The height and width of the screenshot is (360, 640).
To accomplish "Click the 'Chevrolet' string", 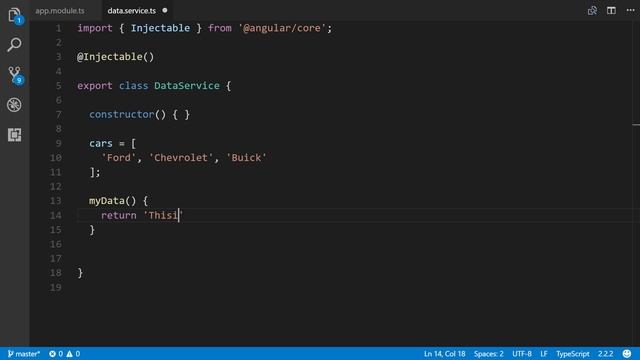I will (181, 158).
